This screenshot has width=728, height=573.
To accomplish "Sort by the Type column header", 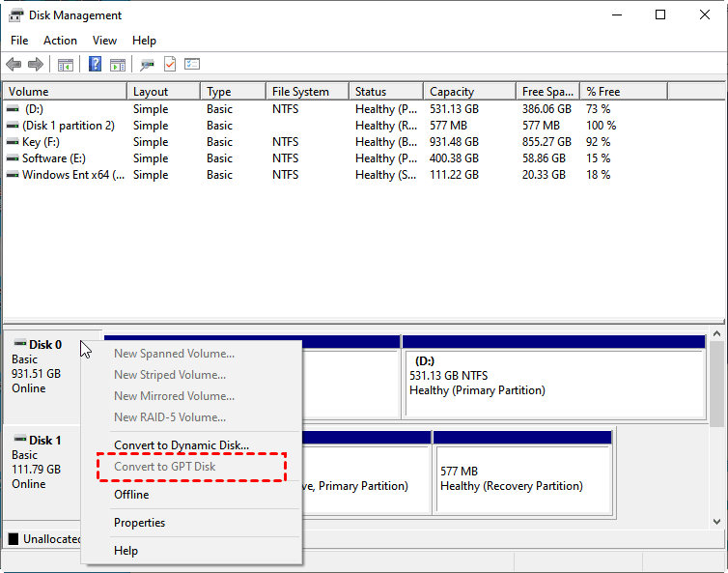I will tap(234, 92).
